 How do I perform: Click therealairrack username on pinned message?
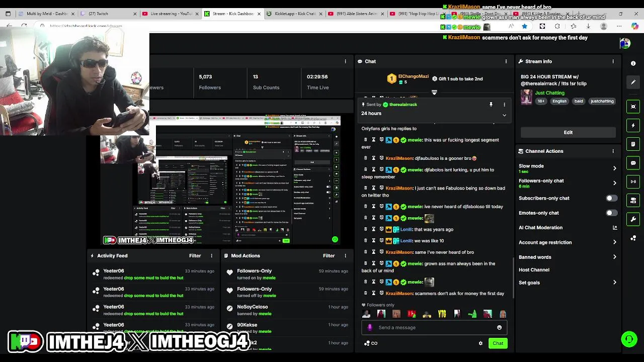coord(404,105)
